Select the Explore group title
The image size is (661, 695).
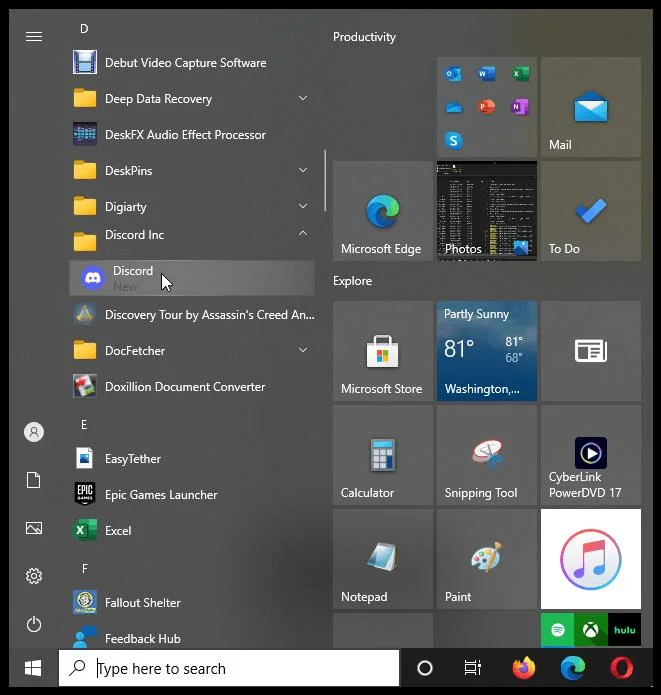pyautogui.click(x=352, y=281)
